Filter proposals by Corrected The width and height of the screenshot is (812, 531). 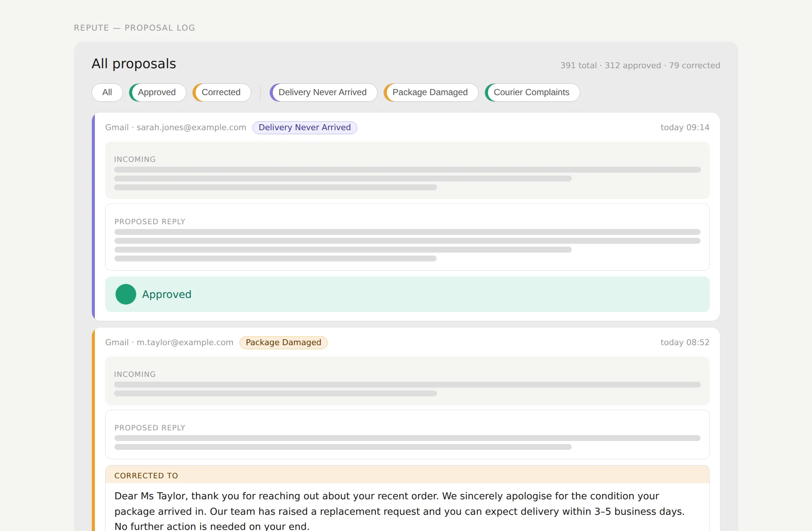coord(222,92)
